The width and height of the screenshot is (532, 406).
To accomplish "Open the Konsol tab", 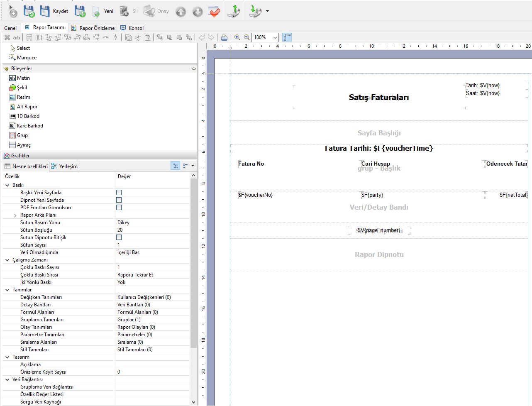I will [132, 28].
